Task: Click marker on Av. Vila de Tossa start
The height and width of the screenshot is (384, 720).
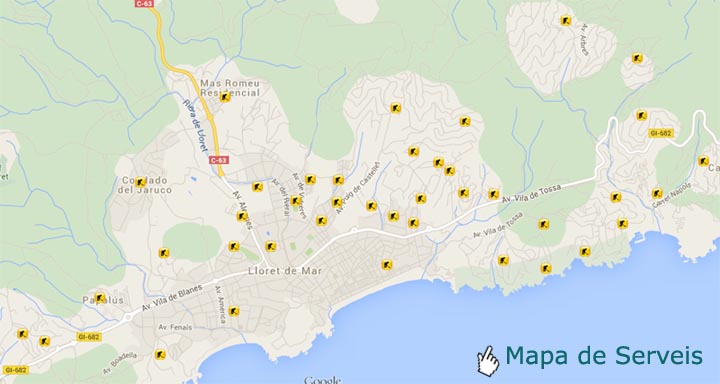Action: (493, 194)
